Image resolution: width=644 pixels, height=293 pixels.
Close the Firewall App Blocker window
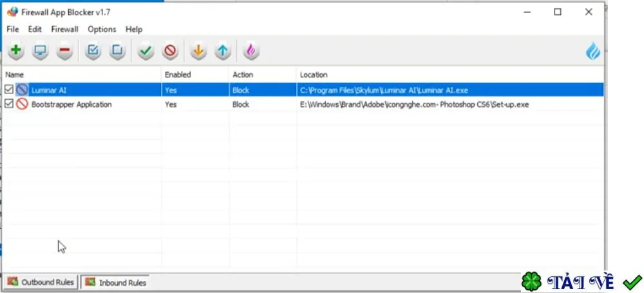(589, 12)
